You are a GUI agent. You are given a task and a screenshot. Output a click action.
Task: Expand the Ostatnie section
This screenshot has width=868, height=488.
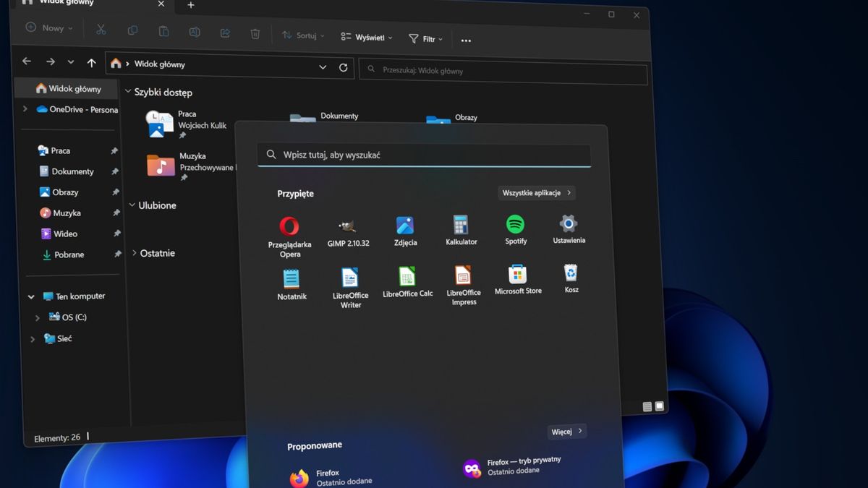tap(135, 253)
